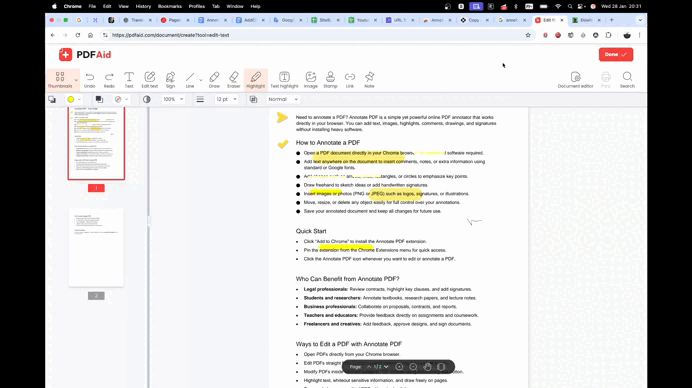Select page 1 thumbnail
692x388 pixels.
point(96,143)
